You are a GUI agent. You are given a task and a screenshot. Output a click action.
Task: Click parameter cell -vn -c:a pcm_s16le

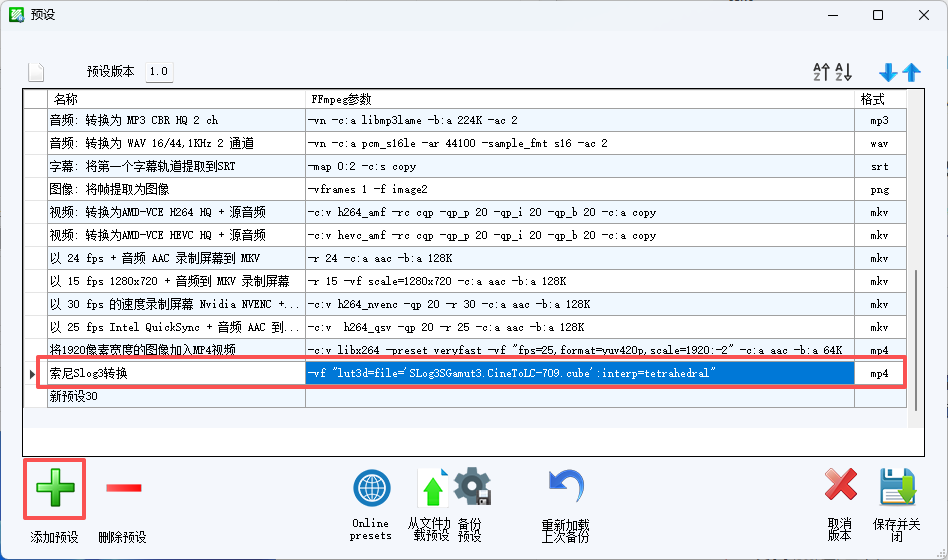(580, 143)
